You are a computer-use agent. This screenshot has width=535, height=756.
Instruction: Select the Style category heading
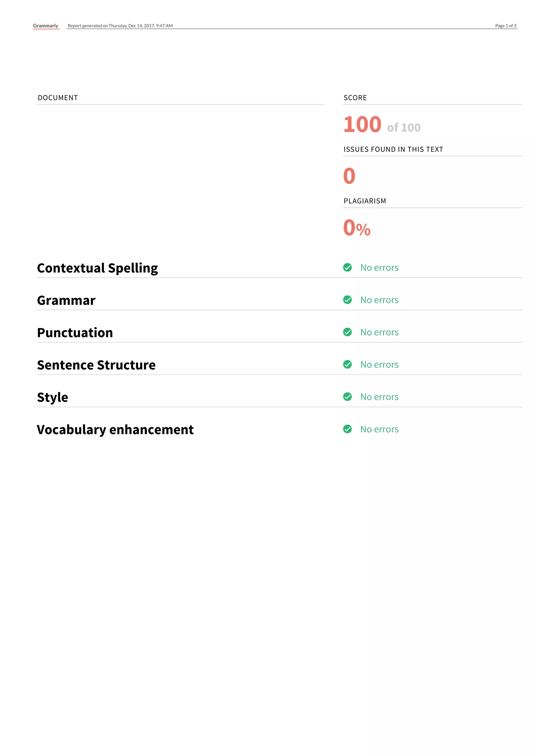[x=53, y=397]
